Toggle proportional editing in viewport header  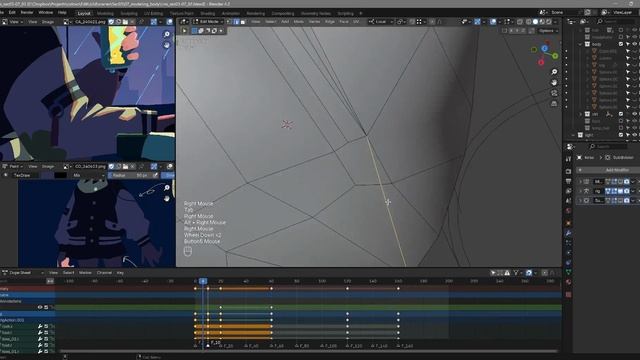tap(432, 22)
